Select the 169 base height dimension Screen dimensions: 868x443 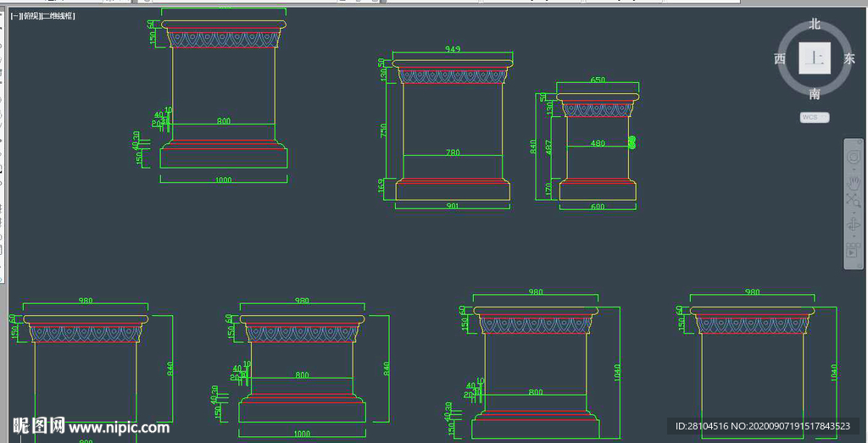[381, 186]
